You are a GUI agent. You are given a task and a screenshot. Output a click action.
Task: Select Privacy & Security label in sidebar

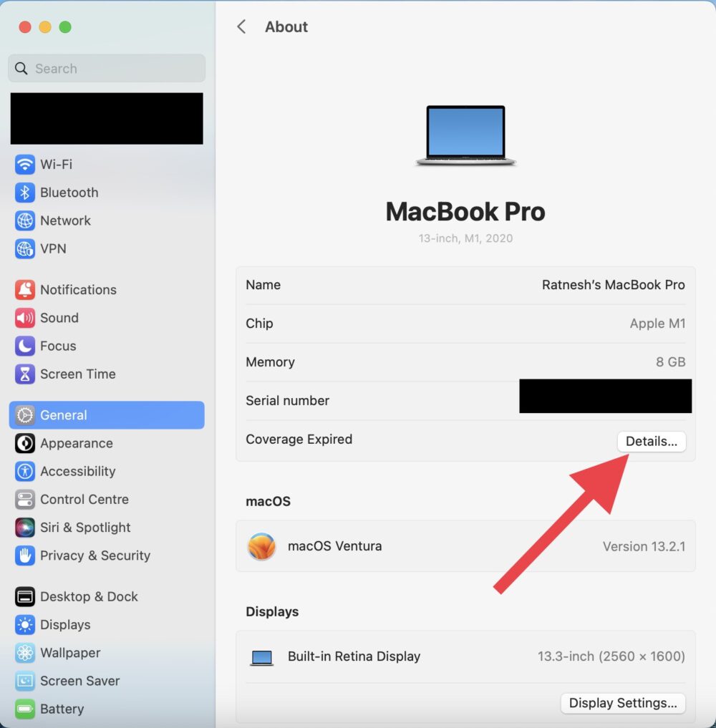click(95, 555)
